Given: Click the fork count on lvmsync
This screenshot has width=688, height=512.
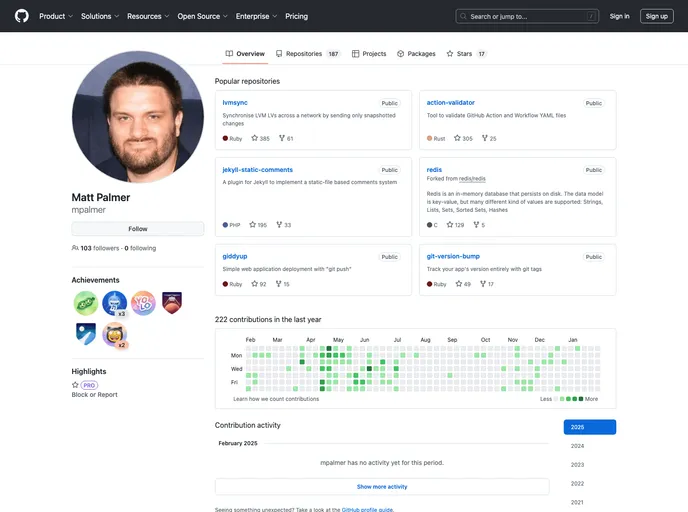Looking at the screenshot, I should click(286, 138).
